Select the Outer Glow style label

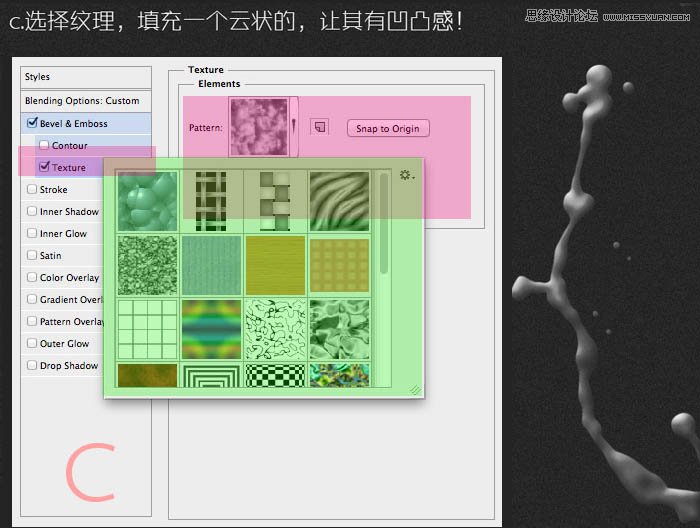click(x=64, y=344)
